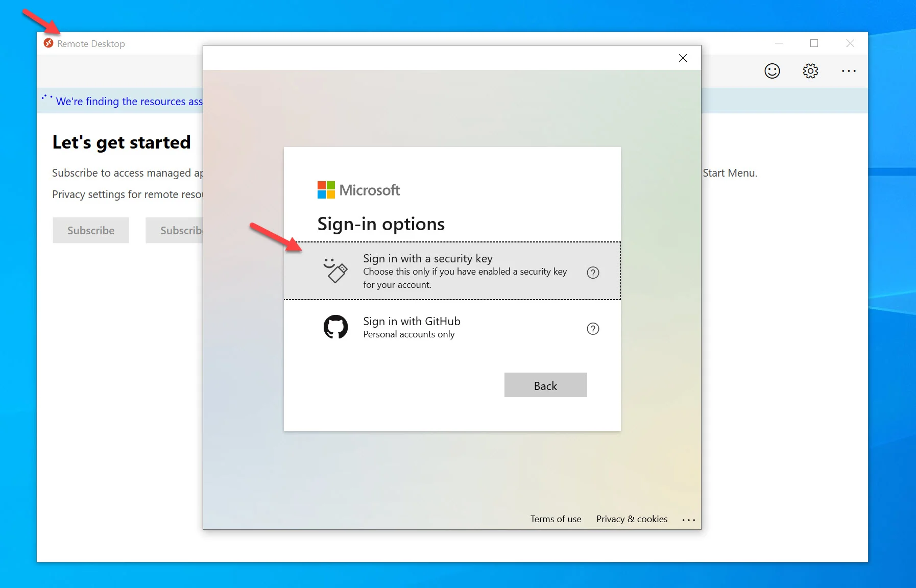
Task: Click the Microsoft logo
Action: click(x=358, y=190)
